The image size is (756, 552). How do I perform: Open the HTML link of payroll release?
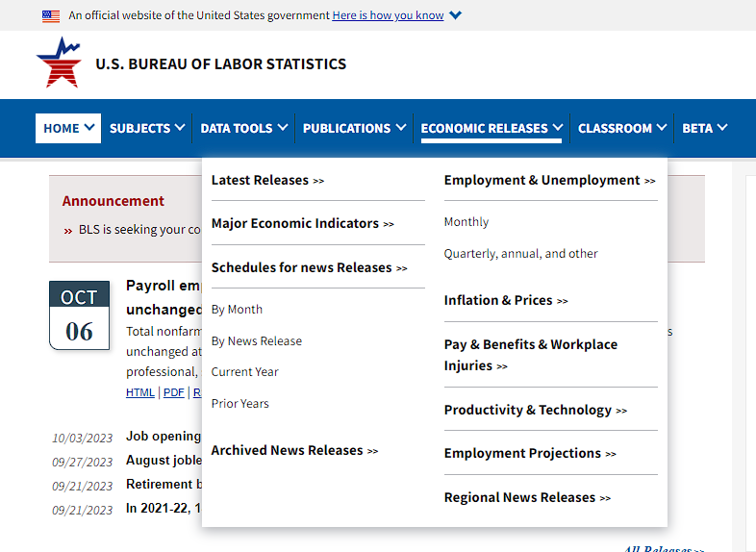pos(139,392)
